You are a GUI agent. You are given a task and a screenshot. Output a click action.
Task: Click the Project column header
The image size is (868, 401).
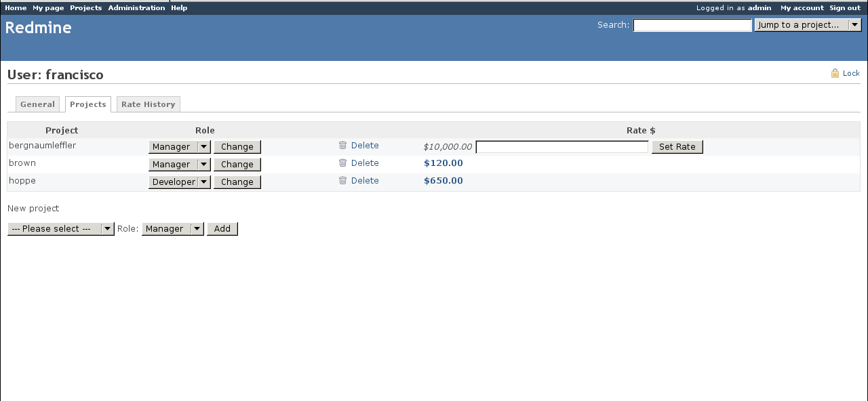click(62, 130)
